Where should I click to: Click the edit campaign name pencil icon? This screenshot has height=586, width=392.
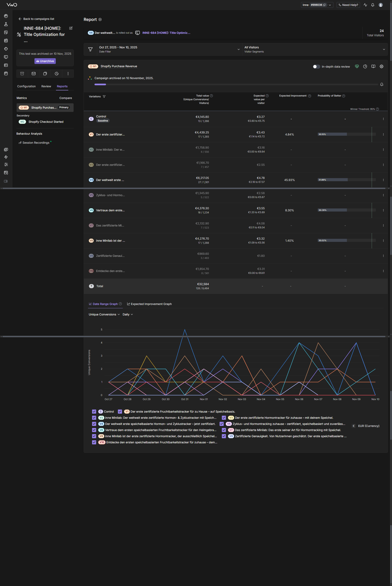pos(71,28)
